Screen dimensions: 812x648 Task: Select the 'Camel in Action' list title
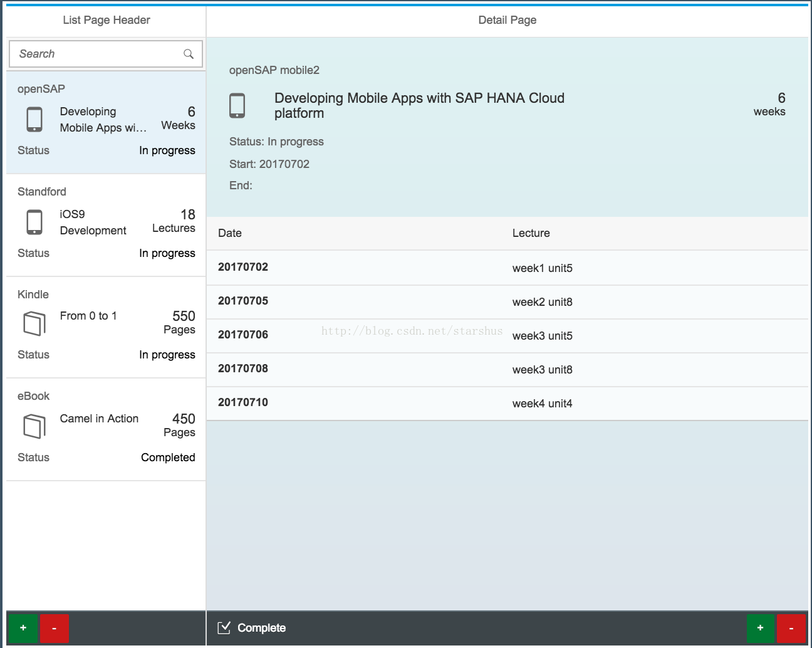[x=99, y=419]
